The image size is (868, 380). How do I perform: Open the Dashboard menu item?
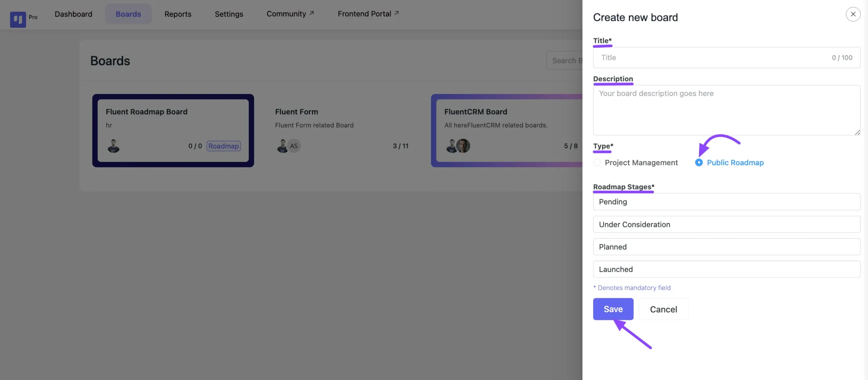pyautogui.click(x=73, y=14)
